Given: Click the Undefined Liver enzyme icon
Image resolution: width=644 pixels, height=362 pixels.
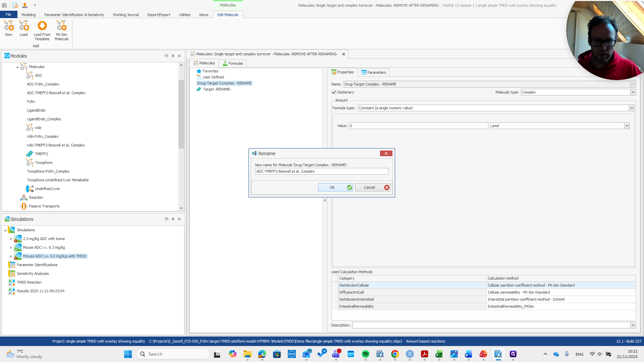Looking at the screenshot, I should 30,189.
